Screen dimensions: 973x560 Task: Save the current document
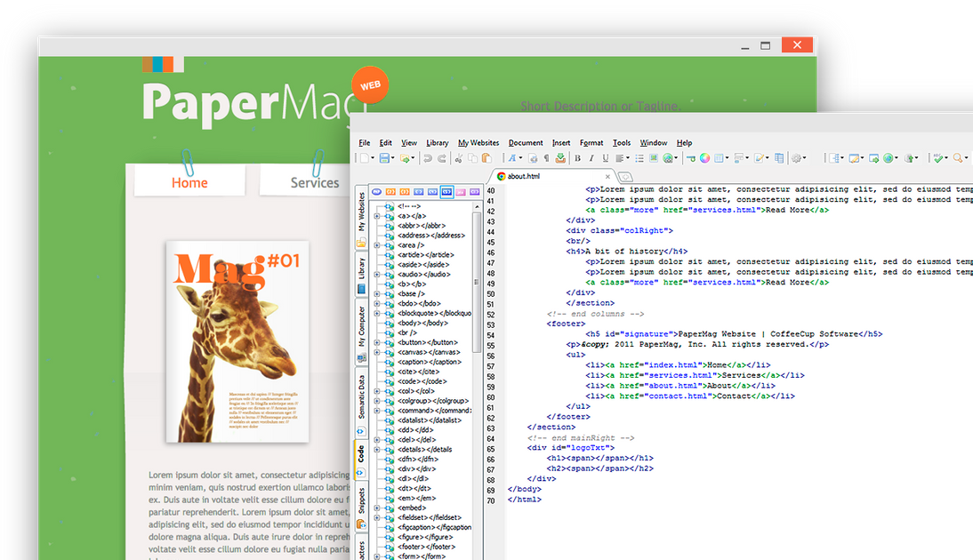pyautogui.click(x=384, y=157)
